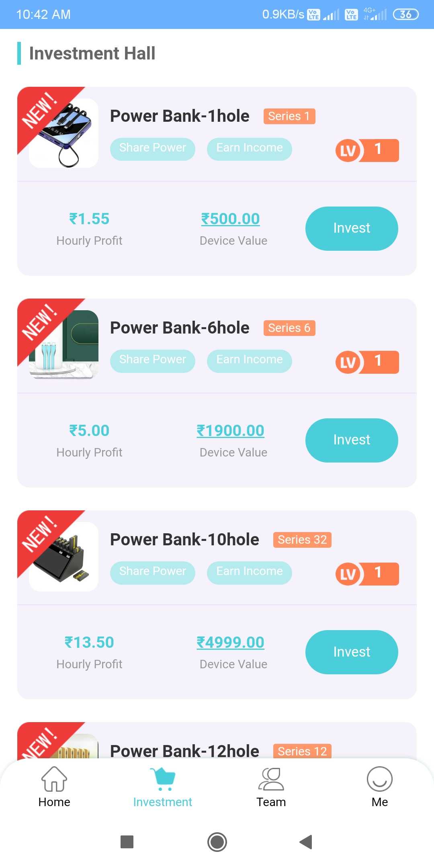Tap the Power Bank-6hole product thumbnail

click(x=63, y=345)
